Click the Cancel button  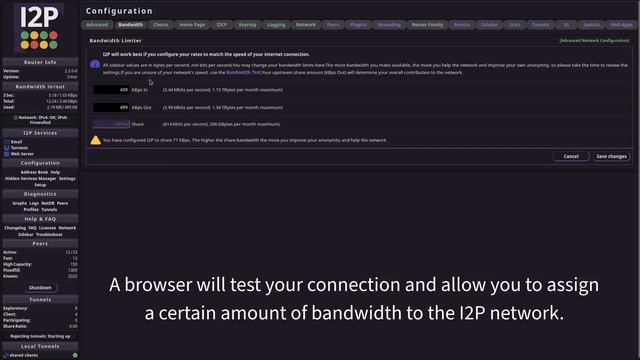pos(571,156)
